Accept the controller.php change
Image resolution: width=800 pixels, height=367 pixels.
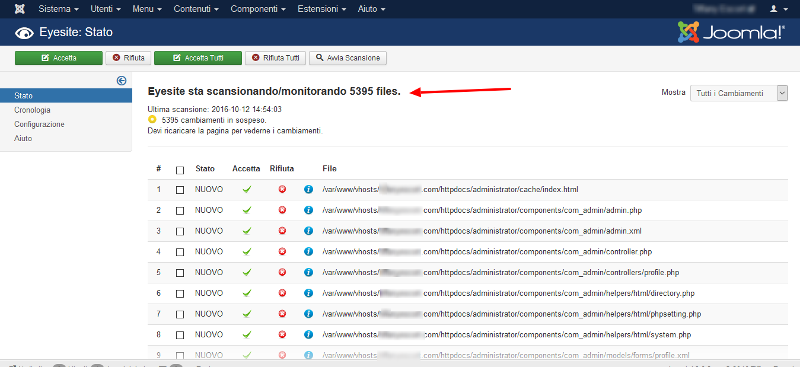(247, 252)
